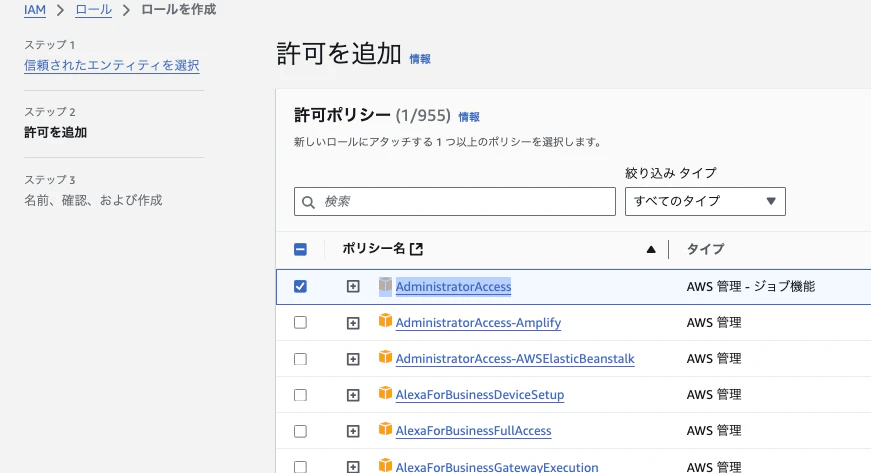Select the 名前、確認、および作成 step label
871x473 pixels.
93,200
